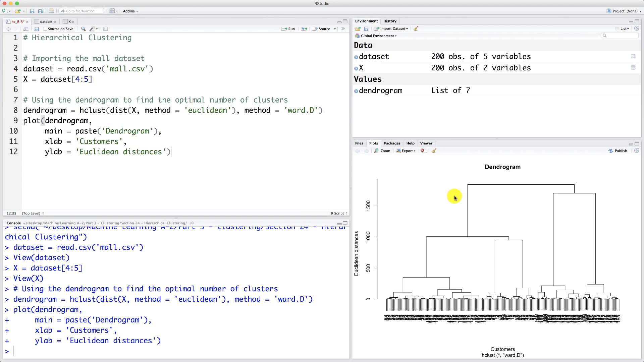Switch to the Viewer tab
The image size is (644, 362).
coord(426,143)
